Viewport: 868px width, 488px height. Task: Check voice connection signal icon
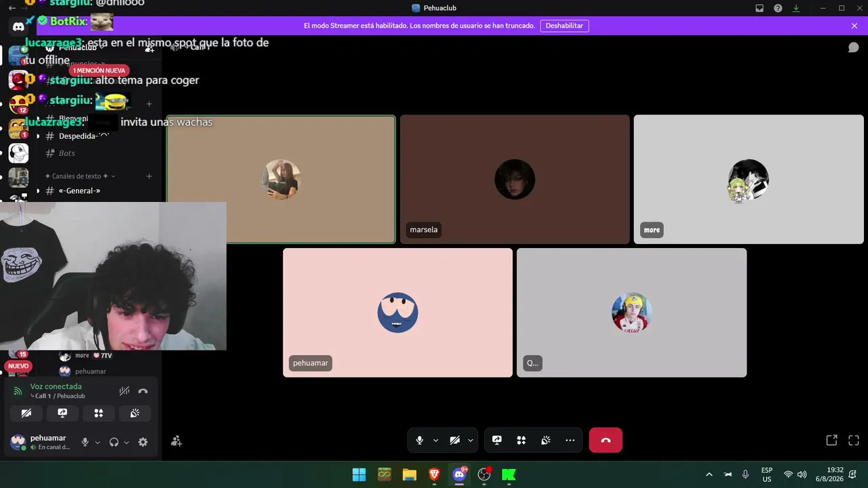coord(18,391)
